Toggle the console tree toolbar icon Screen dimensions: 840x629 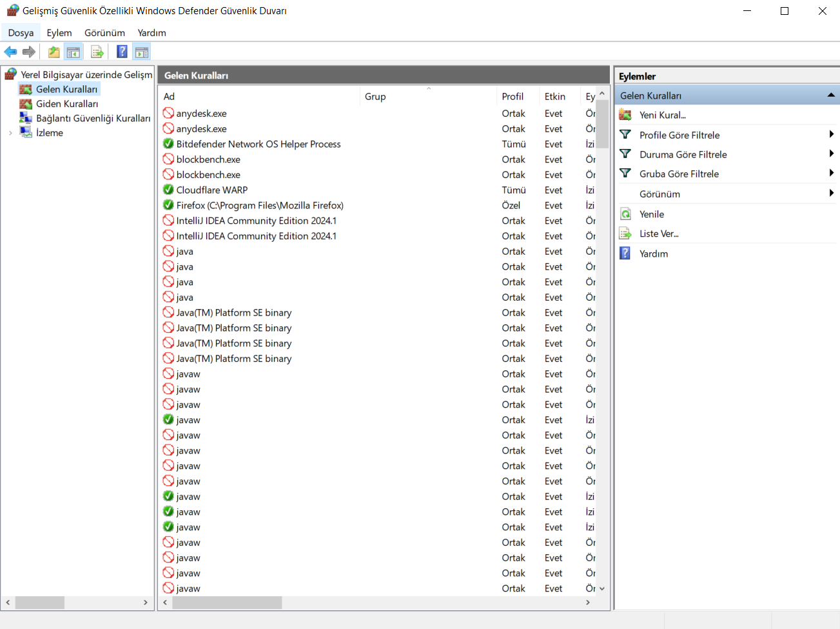[x=73, y=52]
